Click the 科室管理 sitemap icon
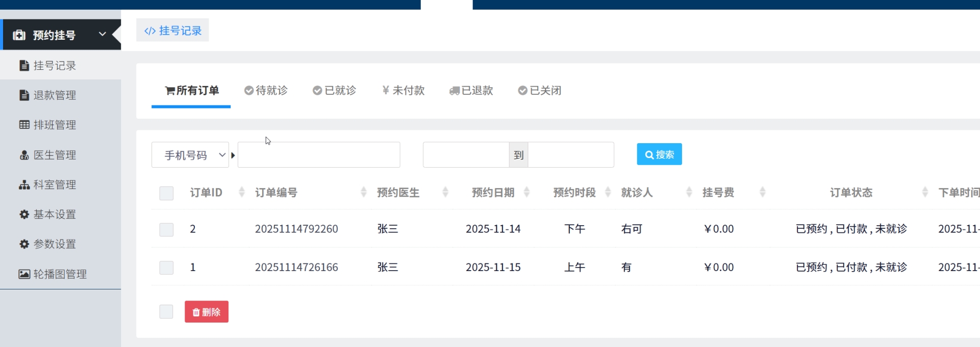This screenshot has height=347, width=980. tap(24, 184)
